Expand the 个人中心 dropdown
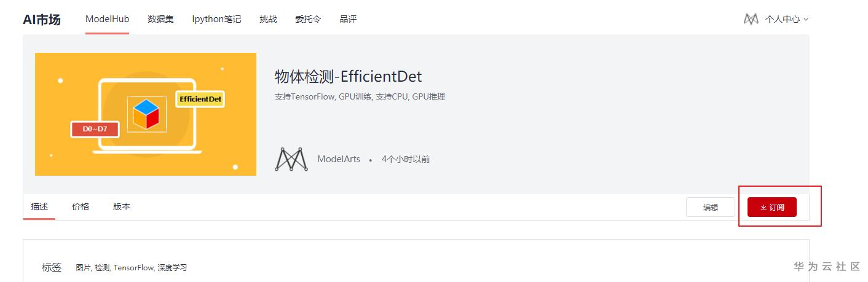 (786, 19)
